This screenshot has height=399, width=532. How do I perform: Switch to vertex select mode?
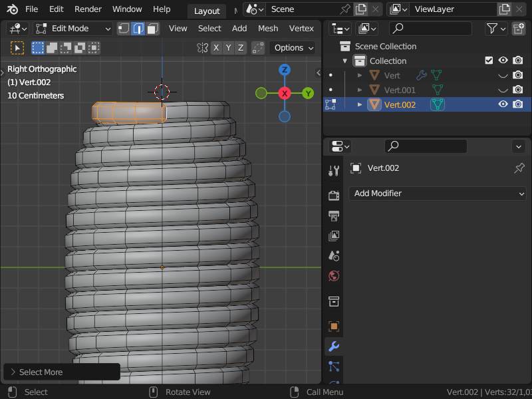click(124, 29)
